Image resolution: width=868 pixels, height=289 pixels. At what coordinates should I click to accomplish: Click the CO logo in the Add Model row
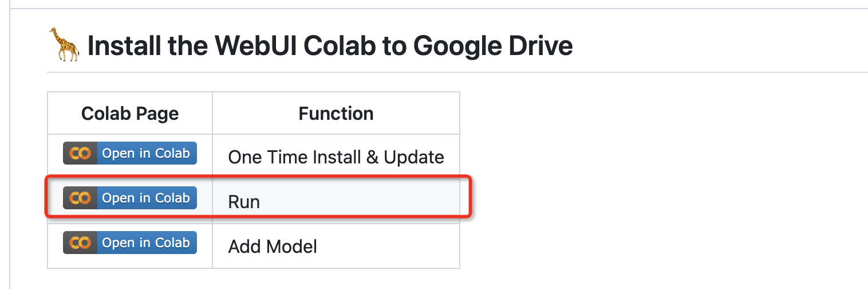click(80, 243)
